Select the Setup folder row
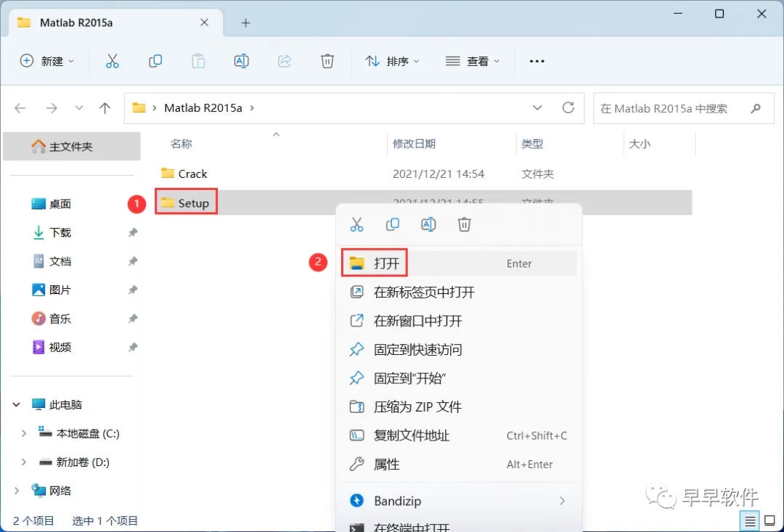Screen dimensions: 784x532 [x=423, y=202]
